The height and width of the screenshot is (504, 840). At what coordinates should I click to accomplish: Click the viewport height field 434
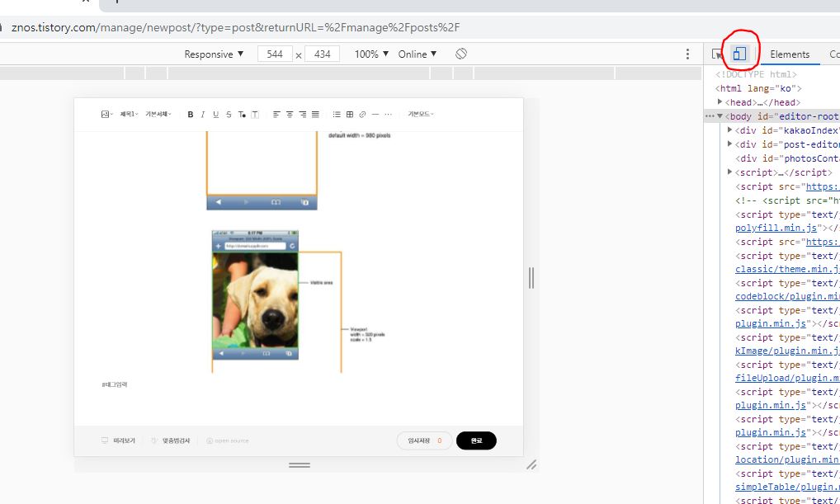[x=322, y=54]
